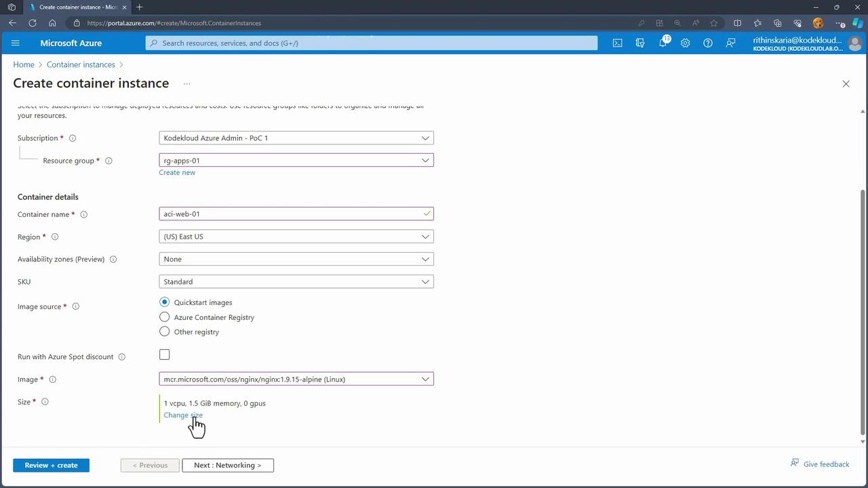Close the Create container instance browser tab
This screenshot has height=488, width=868.
coord(124,7)
